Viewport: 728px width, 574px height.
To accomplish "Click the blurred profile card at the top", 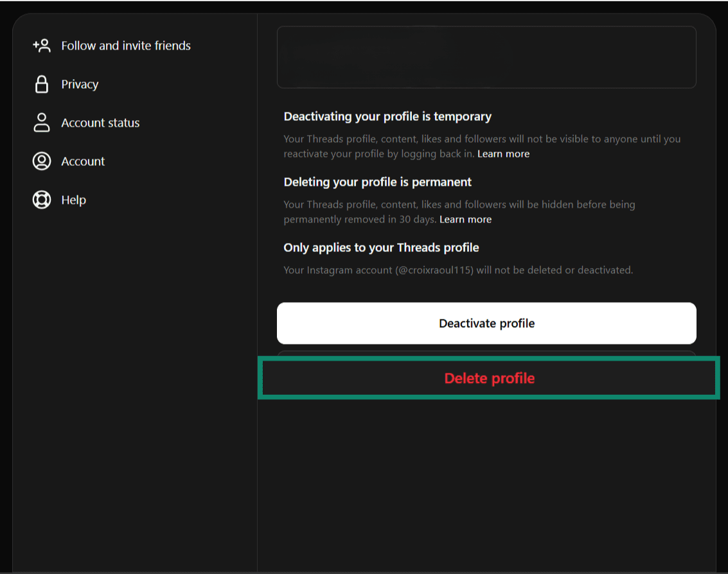I will coord(486,57).
